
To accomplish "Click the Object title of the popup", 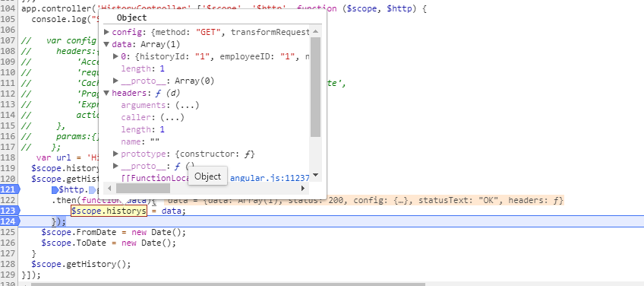I will pos(131,17).
